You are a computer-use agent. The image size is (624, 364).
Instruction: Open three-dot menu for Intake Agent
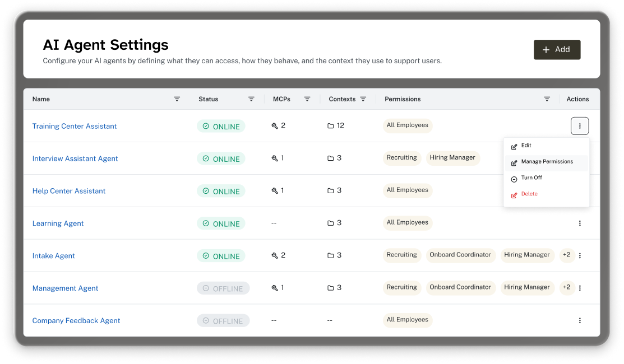tap(579, 256)
